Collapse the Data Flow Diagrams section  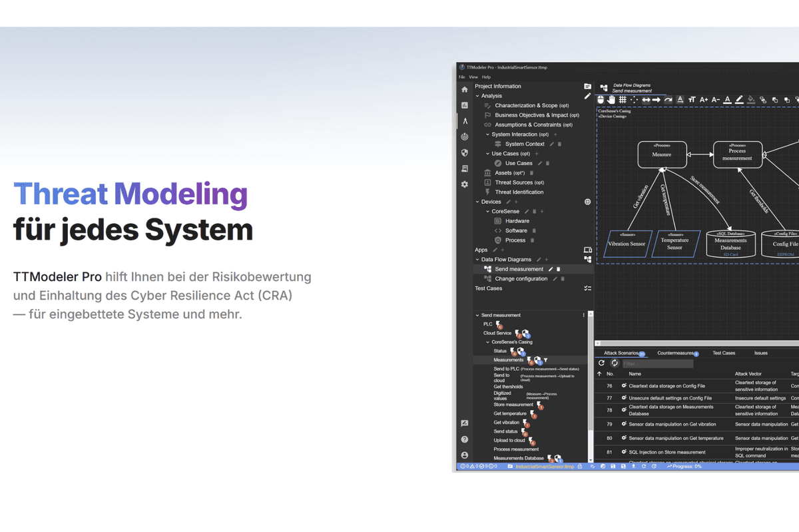point(477,260)
